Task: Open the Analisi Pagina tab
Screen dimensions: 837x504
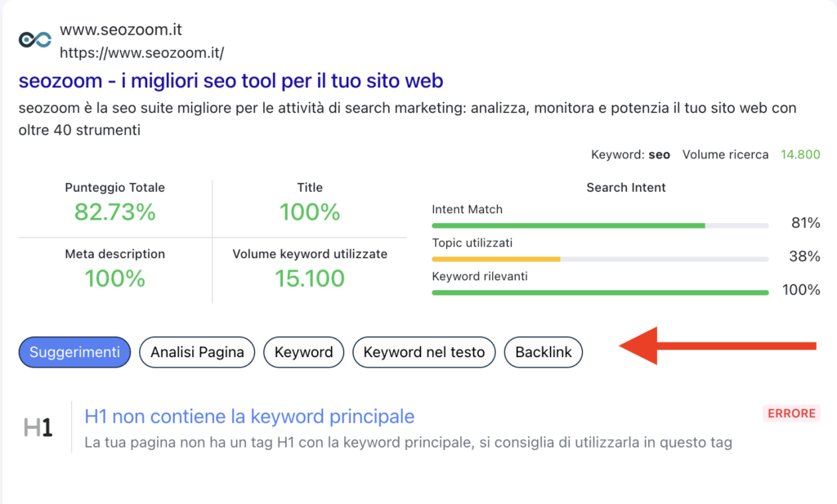Action: pyautogui.click(x=197, y=352)
